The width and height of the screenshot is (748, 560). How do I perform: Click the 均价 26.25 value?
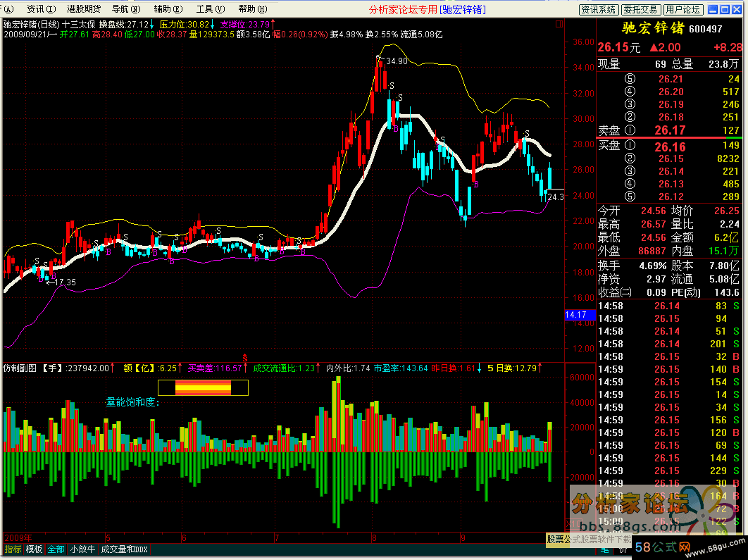point(727,211)
